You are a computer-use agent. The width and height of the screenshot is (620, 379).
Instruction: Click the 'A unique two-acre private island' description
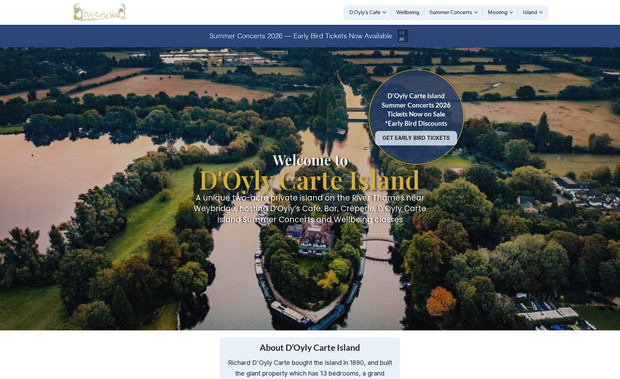310,209
